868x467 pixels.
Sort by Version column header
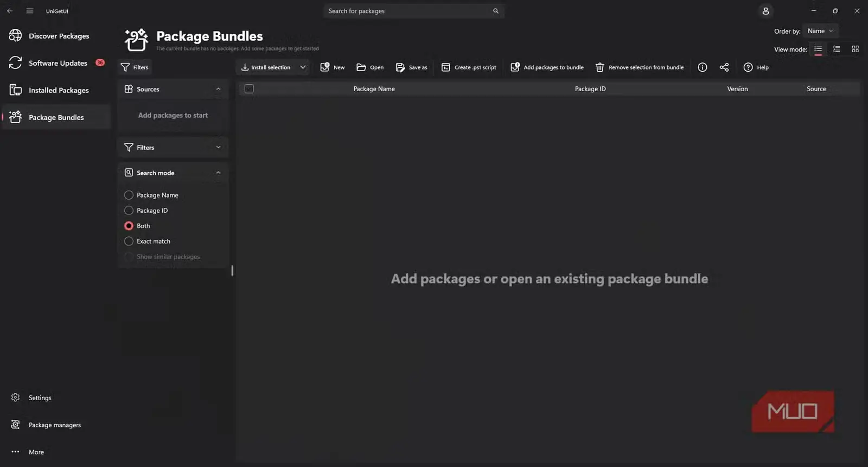tap(737, 89)
